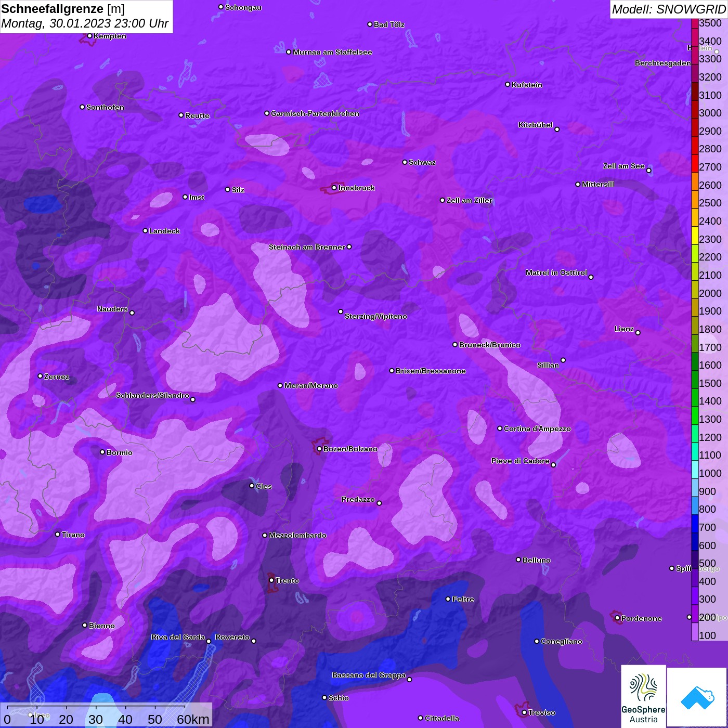The width and height of the screenshot is (728, 728).
Task: Click the Cittadella label
Action: [x=442, y=718]
